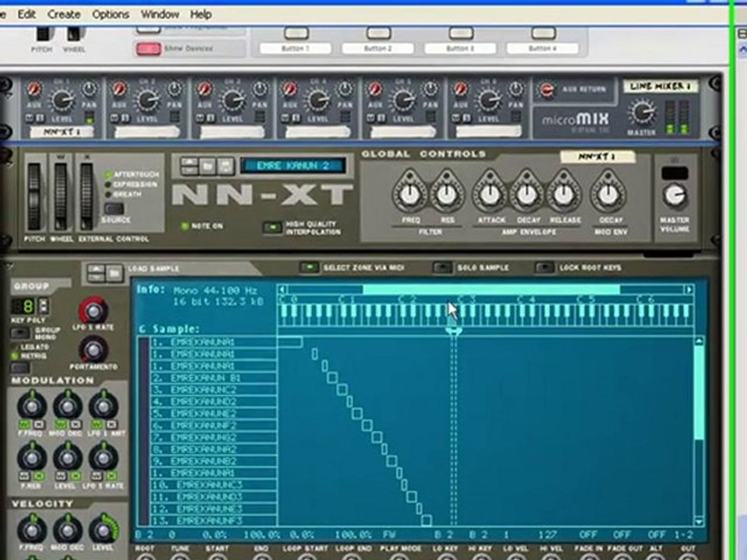Click channel 1 AUX knob on Line Mixer

pyautogui.click(x=34, y=89)
